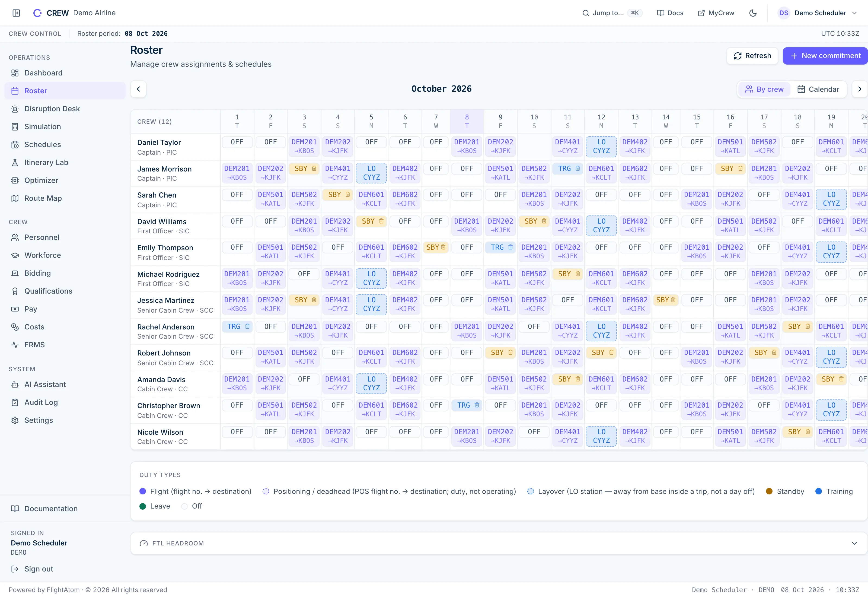Screen dimensions: 868x597
Task: Click the green Leave legend dot
Action: pos(142,506)
